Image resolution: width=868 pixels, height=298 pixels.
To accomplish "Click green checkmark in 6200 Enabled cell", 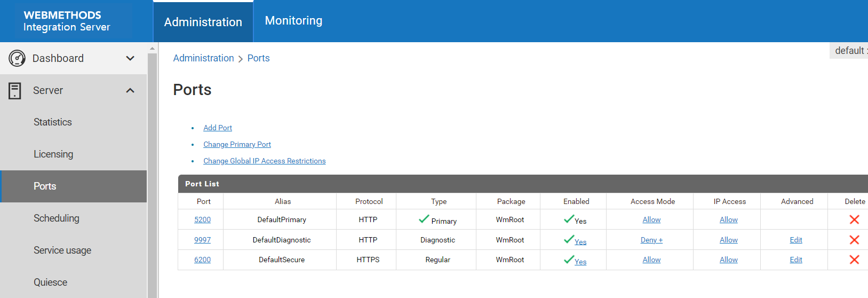I will tap(569, 260).
